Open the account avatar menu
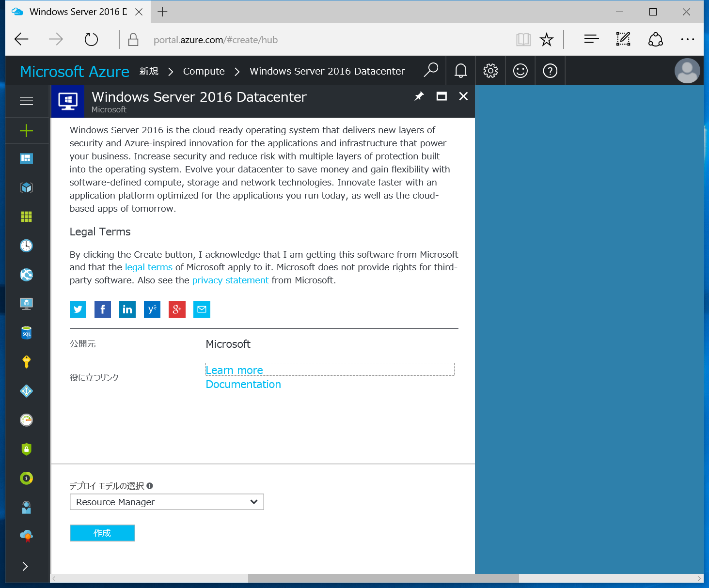This screenshot has width=709, height=588. 687,71
